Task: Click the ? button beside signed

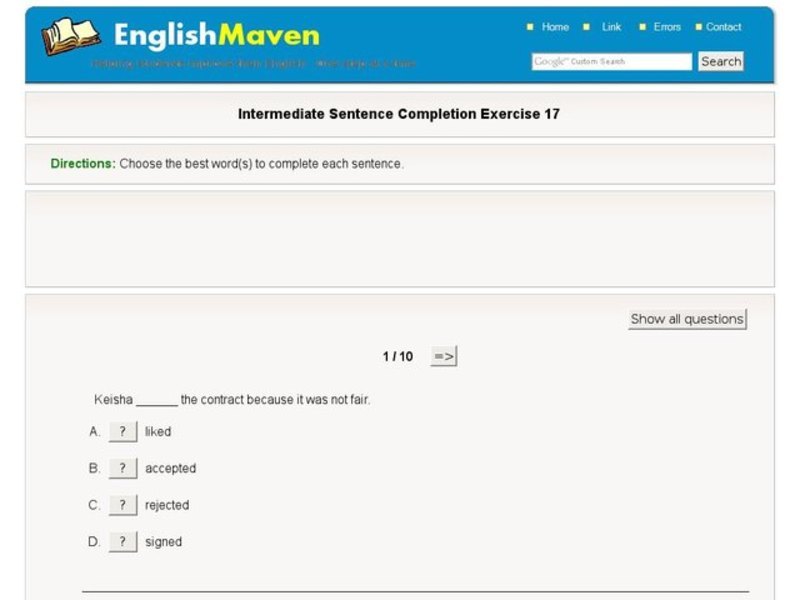Action: click(x=122, y=541)
